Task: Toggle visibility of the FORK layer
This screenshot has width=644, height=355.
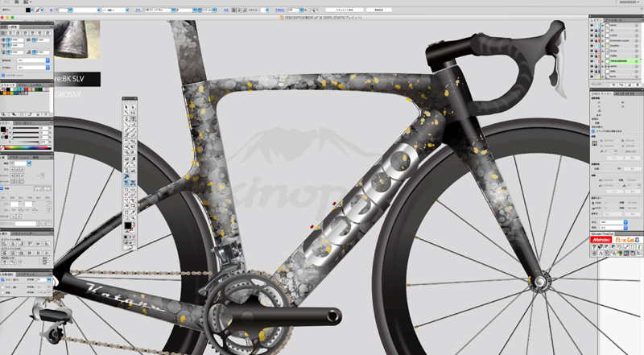Action: point(592,56)
